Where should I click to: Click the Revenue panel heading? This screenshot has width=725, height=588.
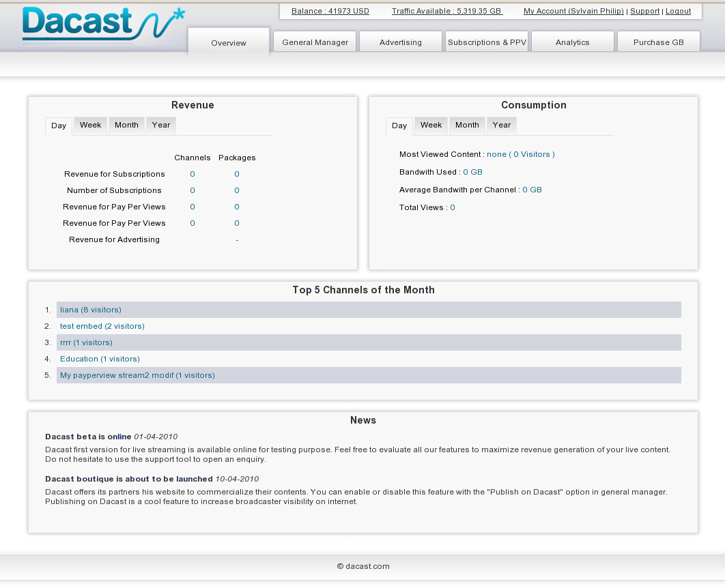(193, 105)
